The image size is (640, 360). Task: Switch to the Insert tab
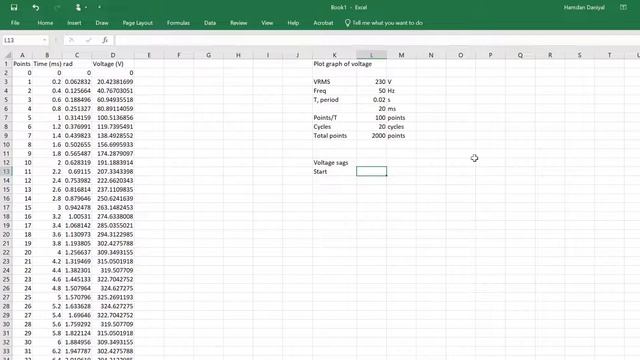(x=74, y=23)
